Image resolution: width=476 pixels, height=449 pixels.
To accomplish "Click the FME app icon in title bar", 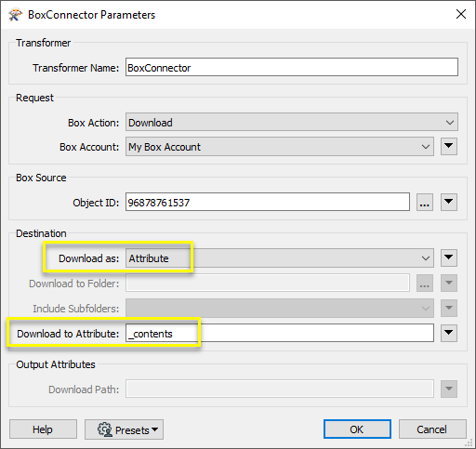I will point(15,15).
